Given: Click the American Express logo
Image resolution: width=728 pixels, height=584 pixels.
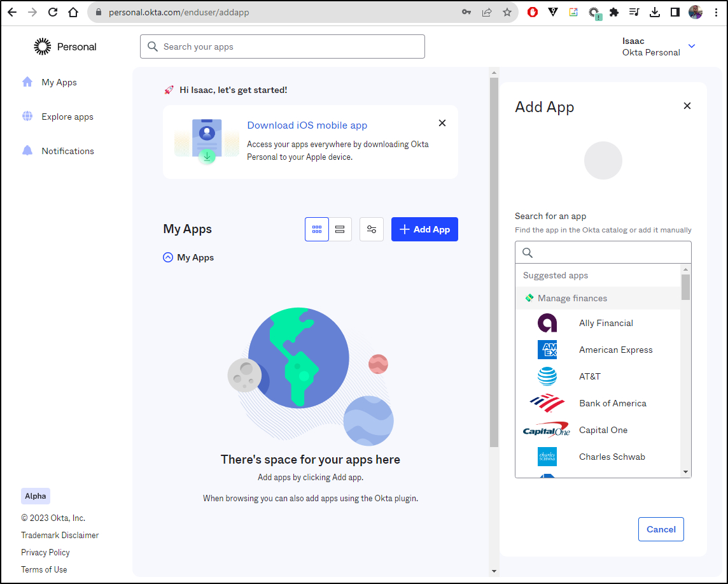Looking at the screenshot, I should [547, 350].
